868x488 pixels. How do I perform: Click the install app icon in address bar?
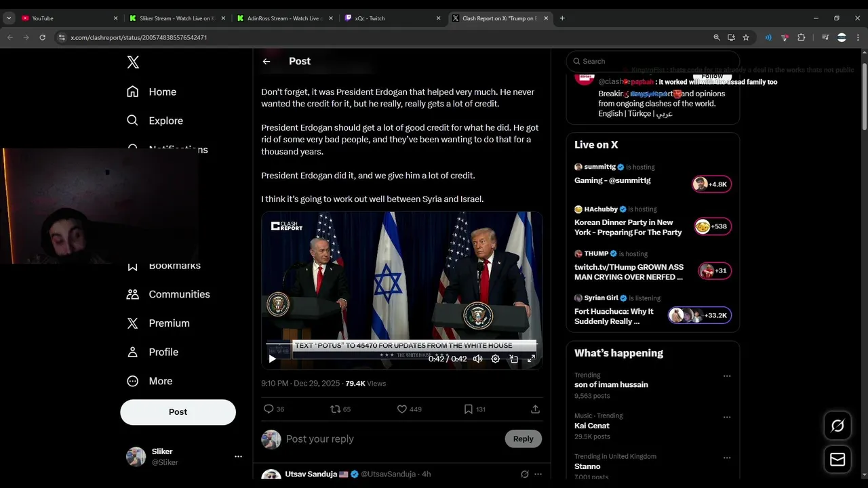(731, 37)
